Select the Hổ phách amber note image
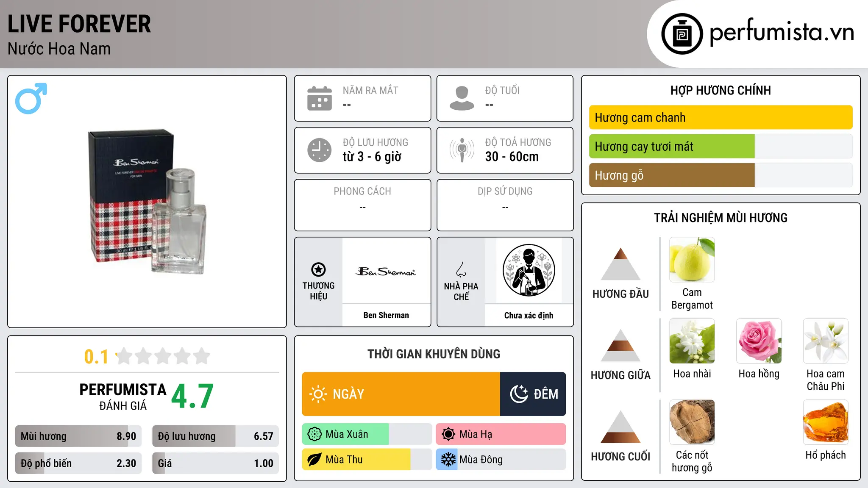868x488 pixels. [826, 422]
